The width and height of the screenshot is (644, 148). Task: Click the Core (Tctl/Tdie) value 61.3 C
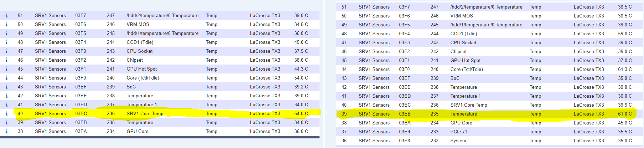[x=625, y=70]
